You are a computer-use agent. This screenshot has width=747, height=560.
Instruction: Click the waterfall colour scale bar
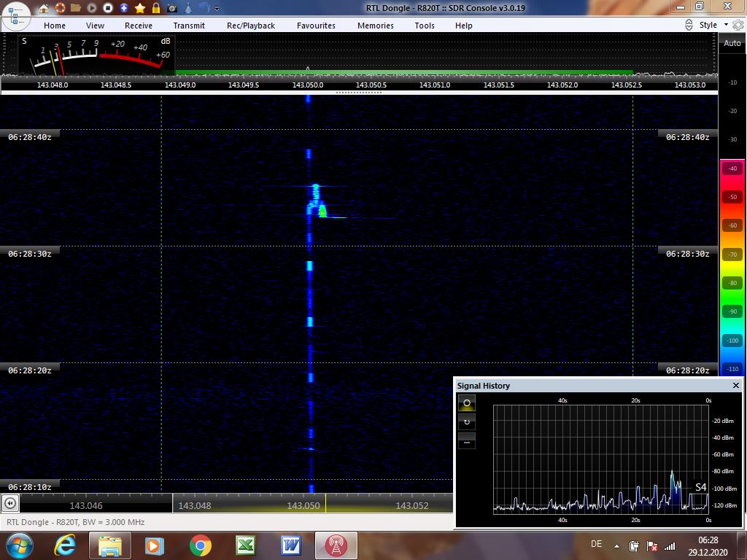(x=732, y=268)
